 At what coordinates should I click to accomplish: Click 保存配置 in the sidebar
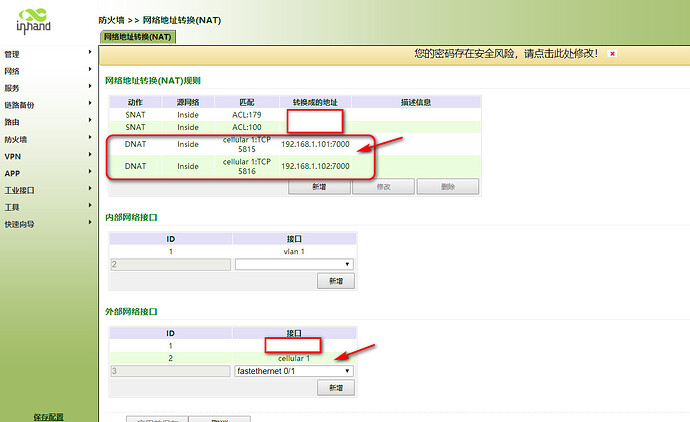pos(48,416)
